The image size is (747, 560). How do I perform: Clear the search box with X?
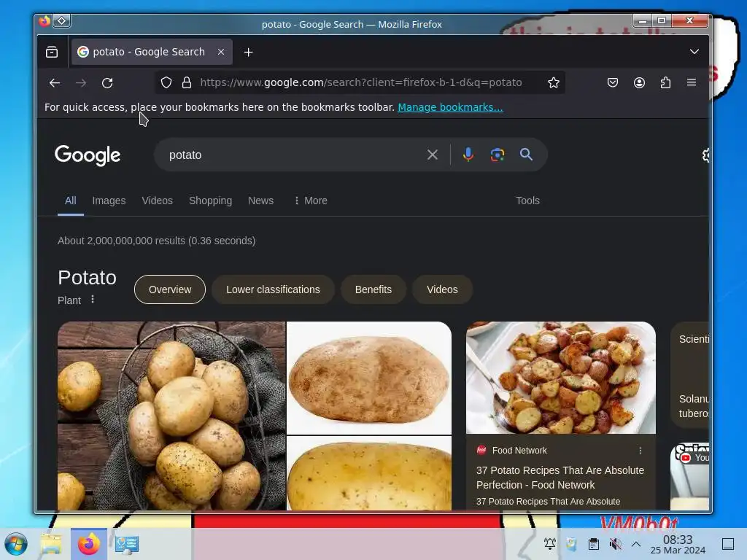pyautogui.click(x=433, y=155)
